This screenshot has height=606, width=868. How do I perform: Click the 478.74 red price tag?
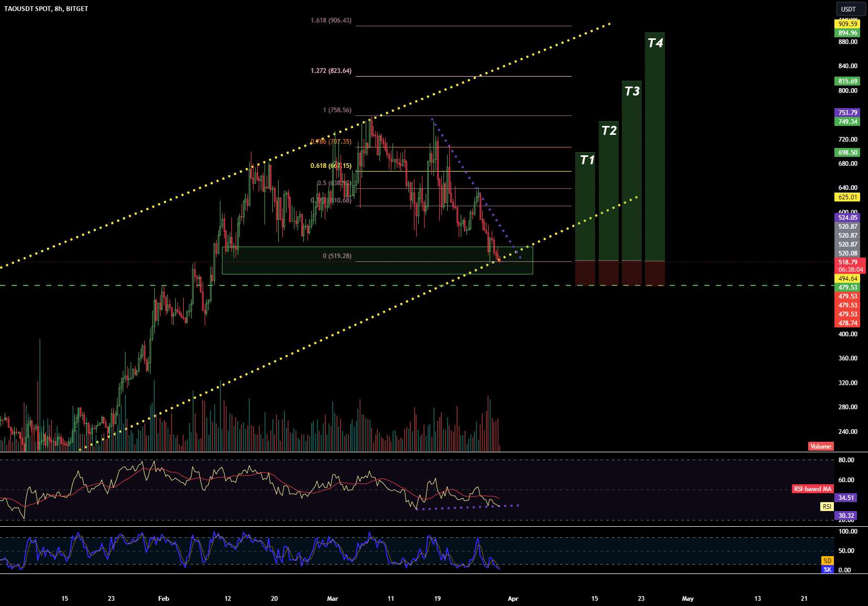click(848, 323)
